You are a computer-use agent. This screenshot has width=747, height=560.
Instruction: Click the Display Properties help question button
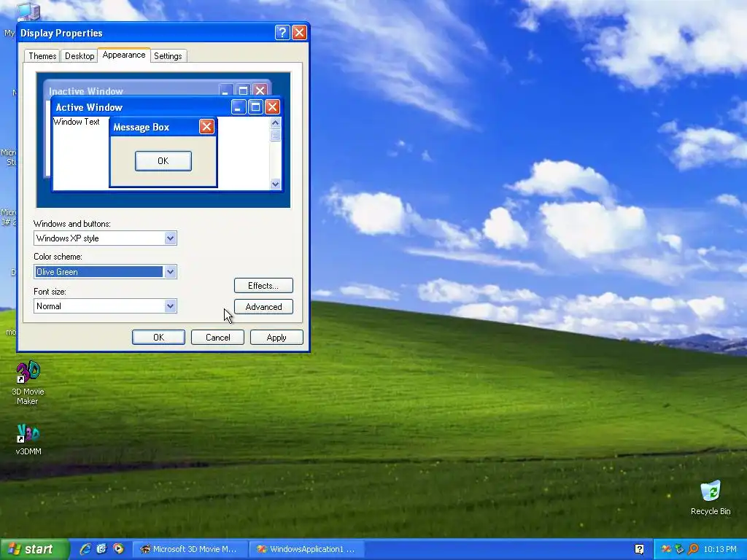click(x=282, y=32)
